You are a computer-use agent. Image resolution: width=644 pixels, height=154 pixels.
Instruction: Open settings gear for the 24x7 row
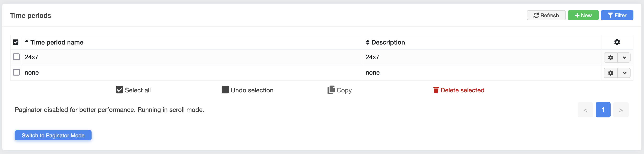coord(611,58)
